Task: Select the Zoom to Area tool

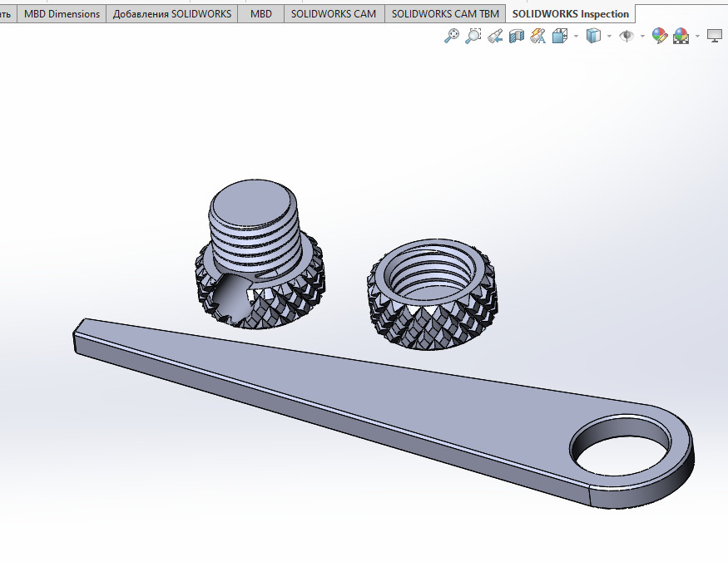Action: click(x=473, y=36)
